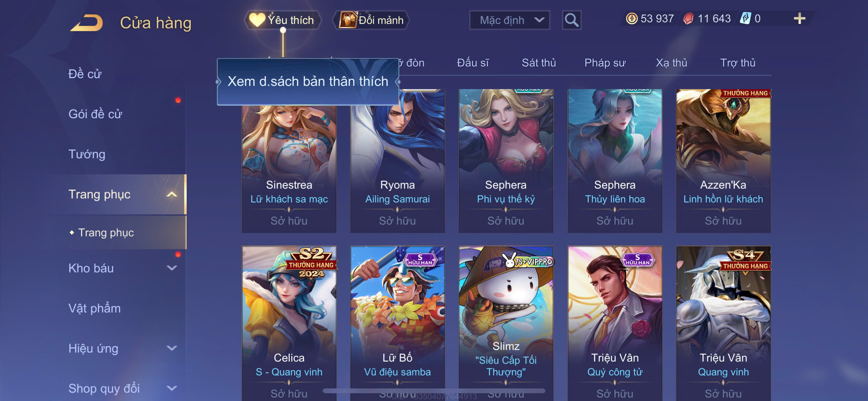
Task: Click the gold coin currency icon
Action: click(631, 18)
